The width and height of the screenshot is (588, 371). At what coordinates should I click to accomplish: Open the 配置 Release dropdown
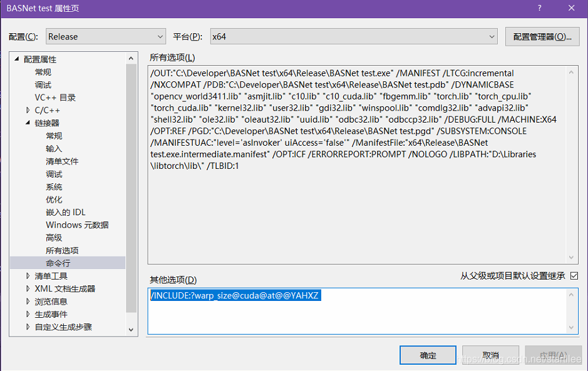pos(106,37)
